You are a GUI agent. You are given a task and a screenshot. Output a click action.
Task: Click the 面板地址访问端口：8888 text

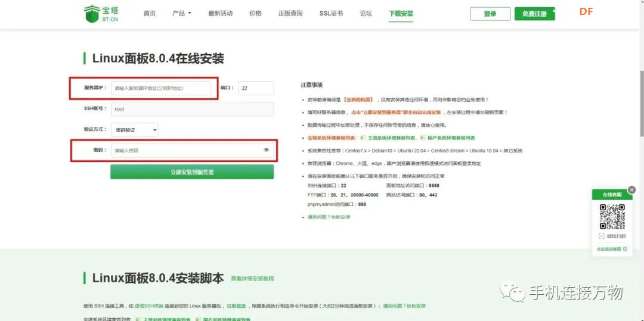tap(413, 186)
